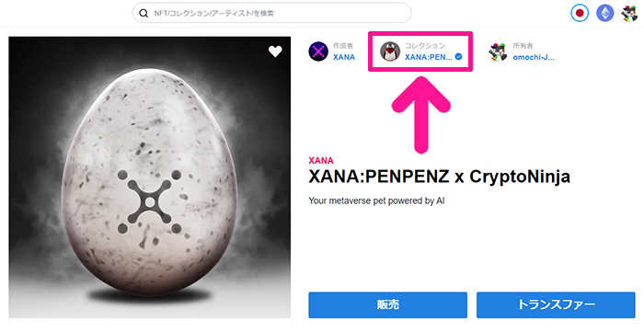The width and height of the screenshot is (644, 332).
Task: Open the omochi-J... owner link
Action: (534, 57)
